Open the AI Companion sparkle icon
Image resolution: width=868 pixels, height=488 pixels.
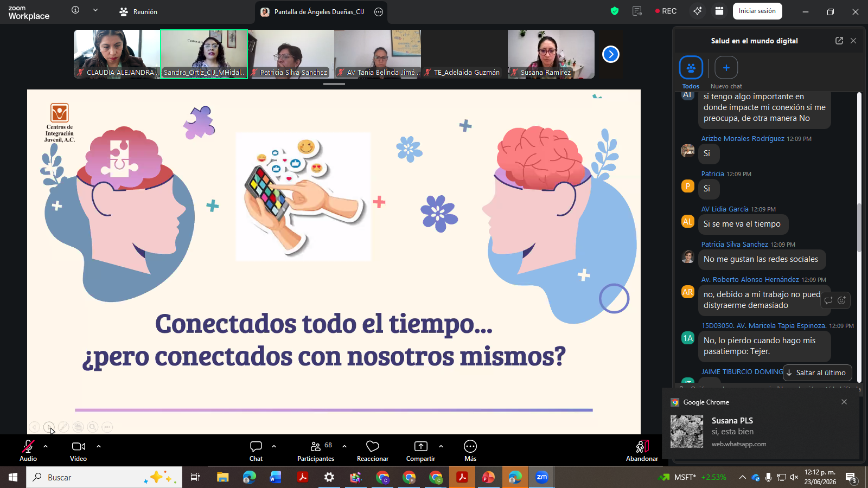[698, 11]
